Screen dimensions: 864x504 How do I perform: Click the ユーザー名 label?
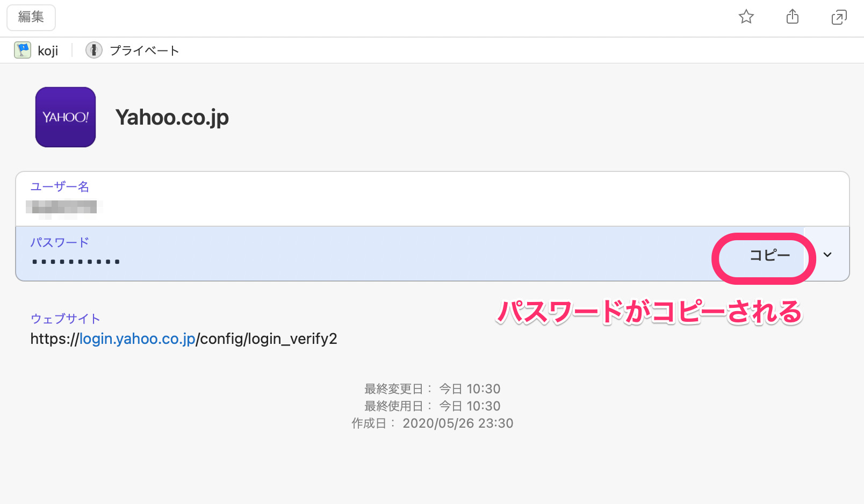coord(60,186)
